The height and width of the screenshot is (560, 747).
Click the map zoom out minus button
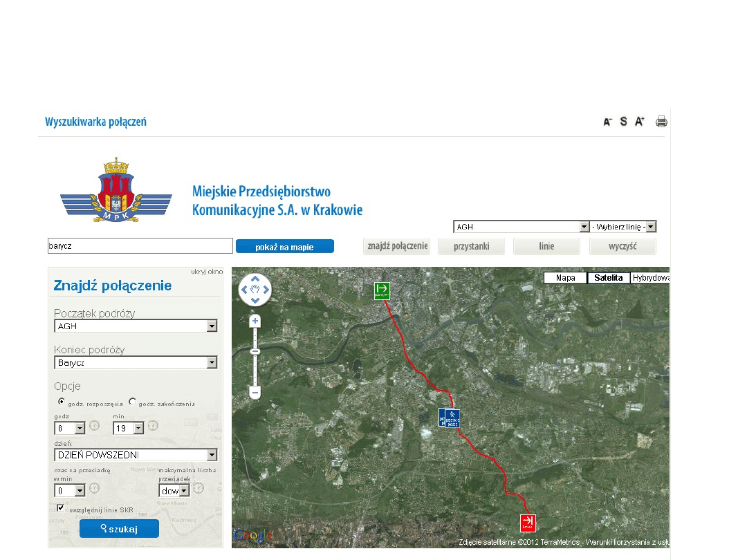point(255,392)
